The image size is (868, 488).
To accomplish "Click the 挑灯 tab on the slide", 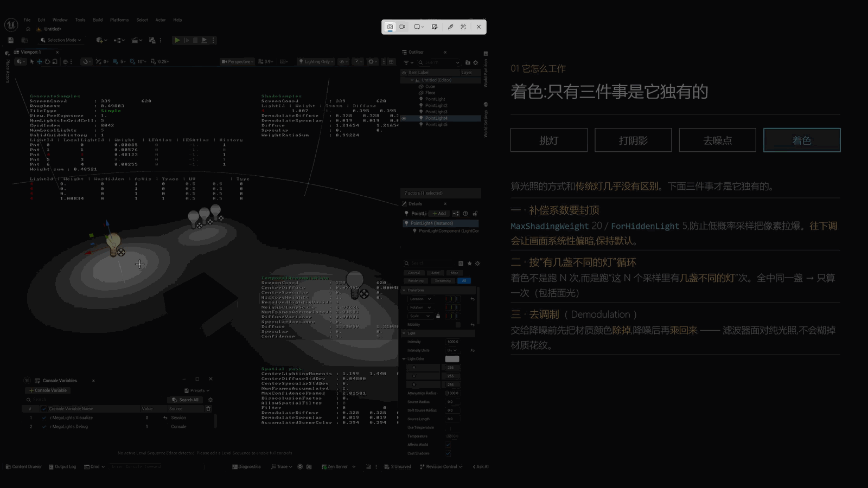I will pyautogui.click(x=549, y=140).
